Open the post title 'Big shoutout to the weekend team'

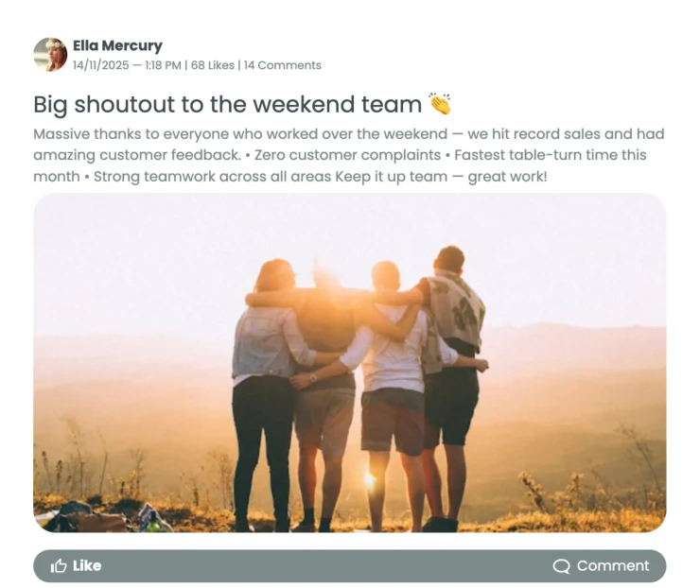point(228,104)
